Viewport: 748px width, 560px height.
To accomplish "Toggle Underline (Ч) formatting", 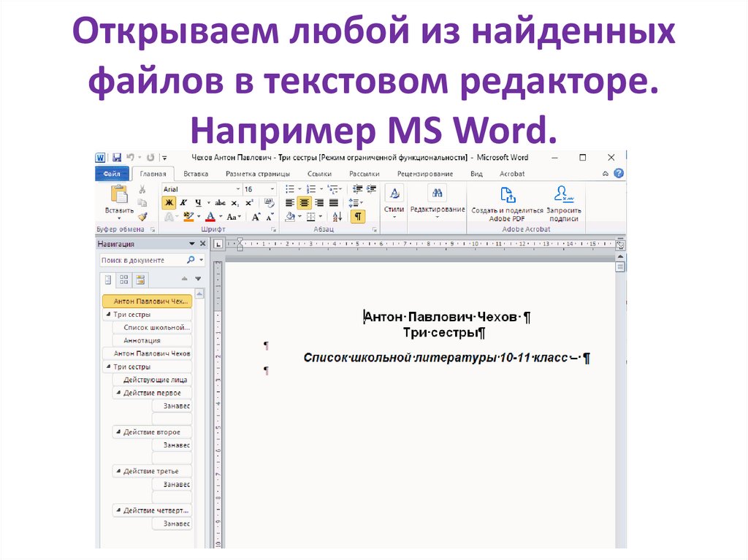I will click(198, 203).
